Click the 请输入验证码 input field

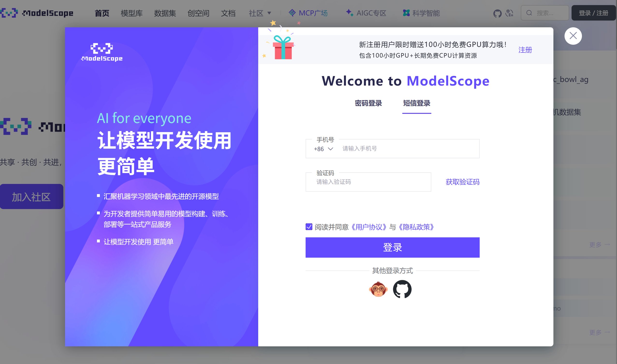[368, 182]
